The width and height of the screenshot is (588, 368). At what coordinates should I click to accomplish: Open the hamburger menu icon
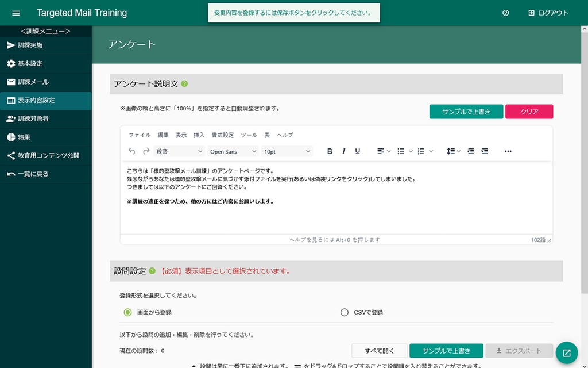pos(16,13)
